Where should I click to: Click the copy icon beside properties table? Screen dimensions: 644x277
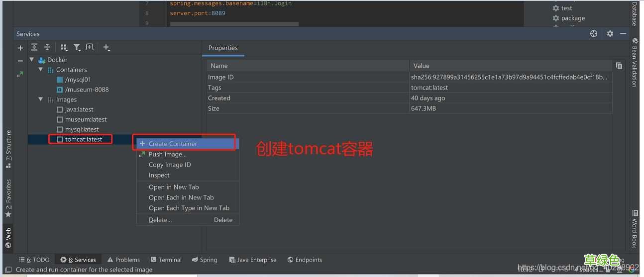[x=619, y=66]
